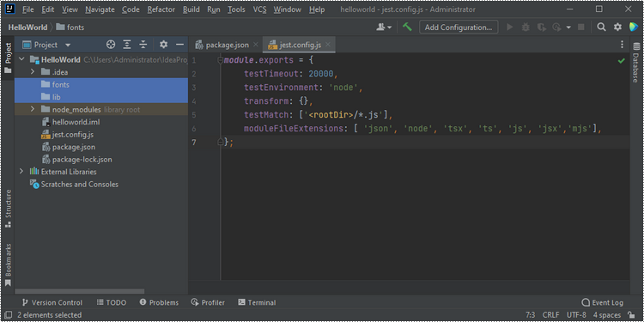The height and width of the screenshot is (322, 644).
Task: Open the Structure tool window
Action: coord(8,209)
